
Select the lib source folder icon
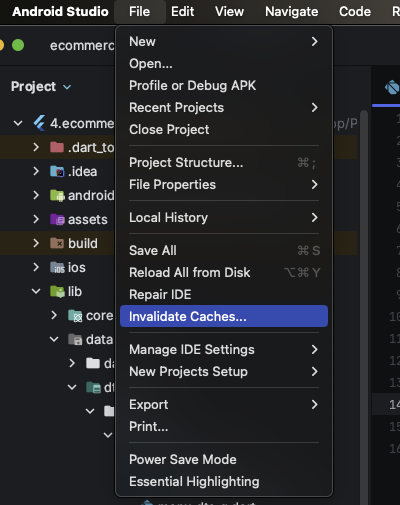(x=57, y=292)
